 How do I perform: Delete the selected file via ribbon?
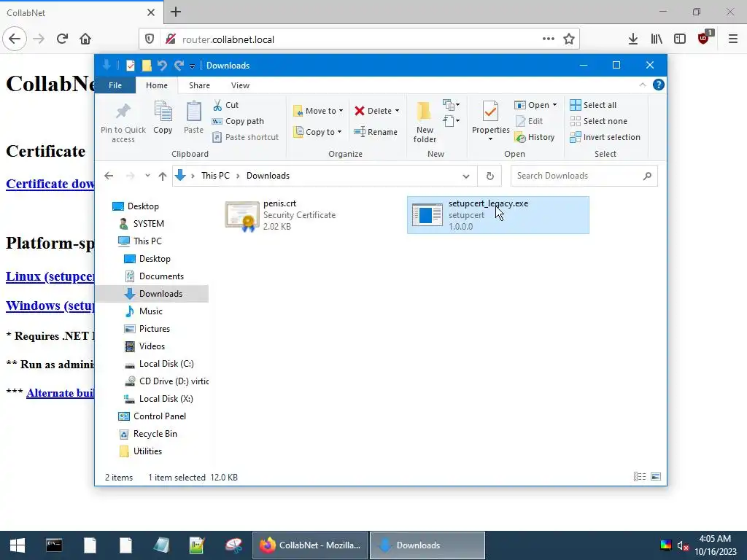coord(377,111)
